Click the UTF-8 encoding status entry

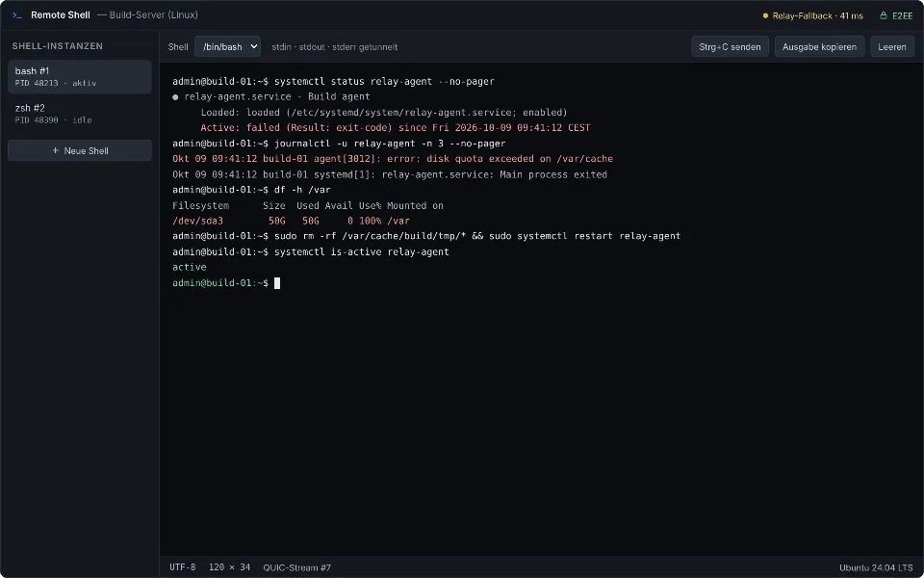pyautogui.click(x=183, y=567)
